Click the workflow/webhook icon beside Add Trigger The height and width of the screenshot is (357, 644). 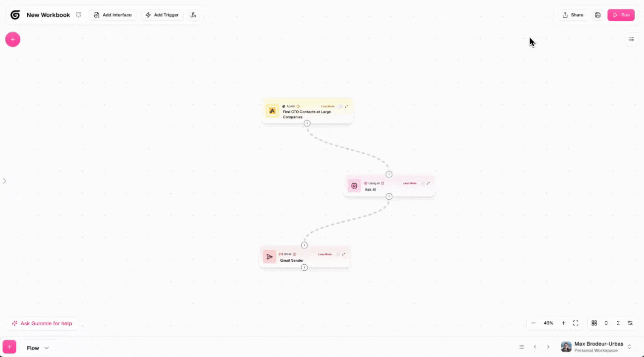pos(194,15)
